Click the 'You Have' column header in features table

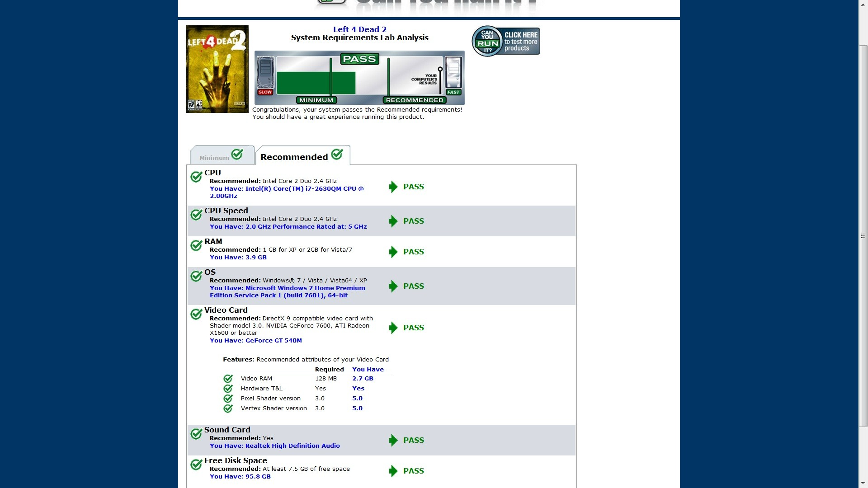coord(368,370)
